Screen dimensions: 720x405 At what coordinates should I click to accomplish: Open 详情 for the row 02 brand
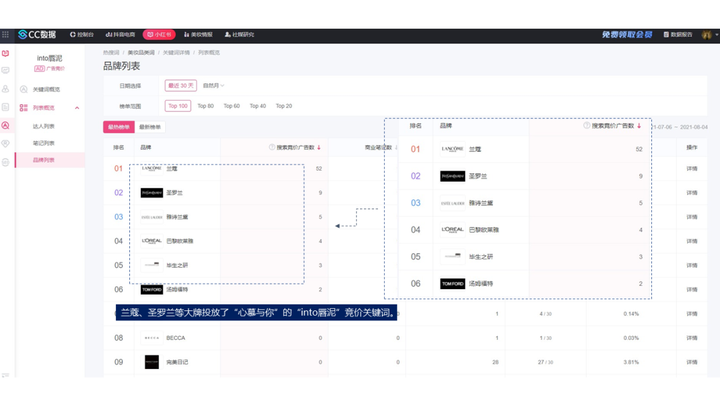pyautogui.click(x=692, y=193)
